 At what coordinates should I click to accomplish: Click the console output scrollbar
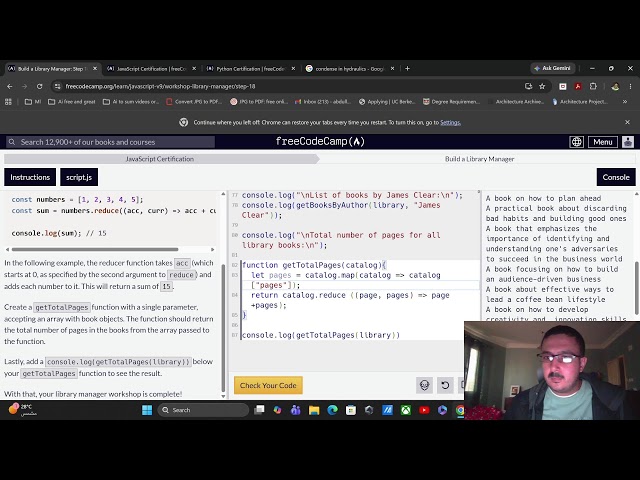637,288
